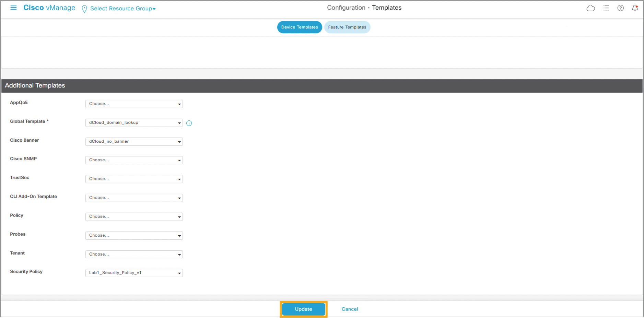Open the task list icon
The height and width of the screenshot is (318, 644).
(x=606, y=8)
